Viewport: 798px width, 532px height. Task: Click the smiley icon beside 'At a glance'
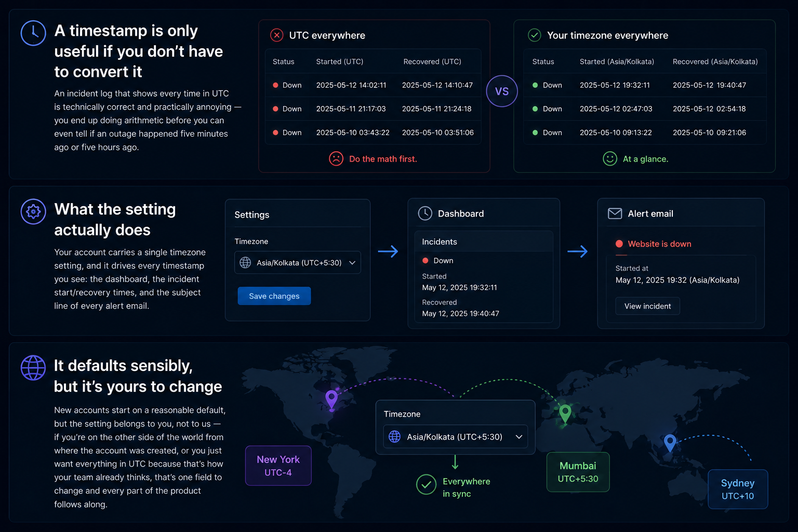(x=610, y=158)
